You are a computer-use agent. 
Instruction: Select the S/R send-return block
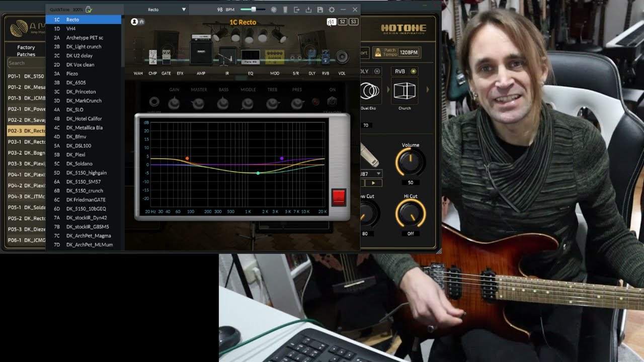click(296, 57)
